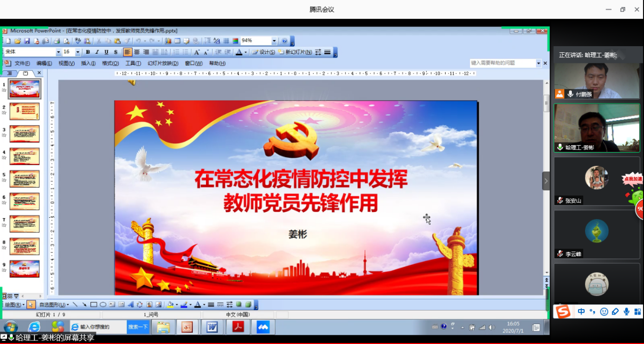
Task: Select the Oval drawing tool
Action: pos(103,305)
